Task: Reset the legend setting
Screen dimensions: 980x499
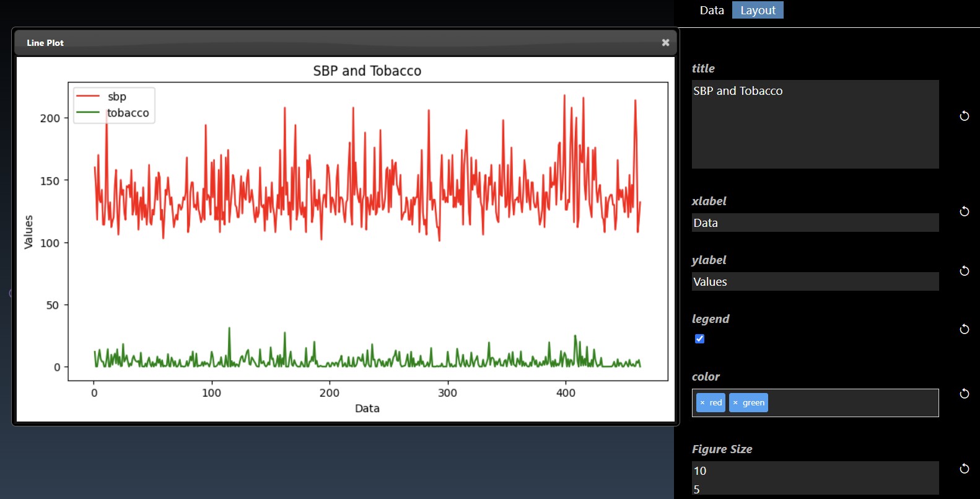Action: 964,329
